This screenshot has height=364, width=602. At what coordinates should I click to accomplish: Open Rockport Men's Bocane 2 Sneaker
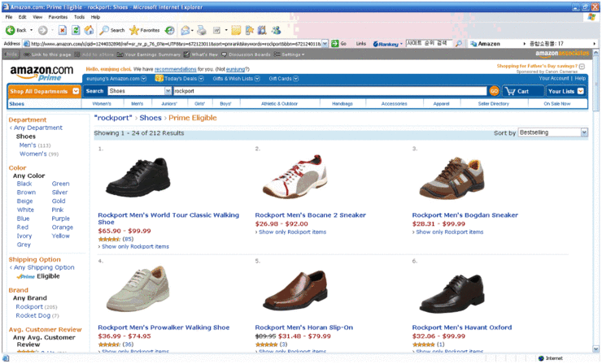tap(310, 215)
